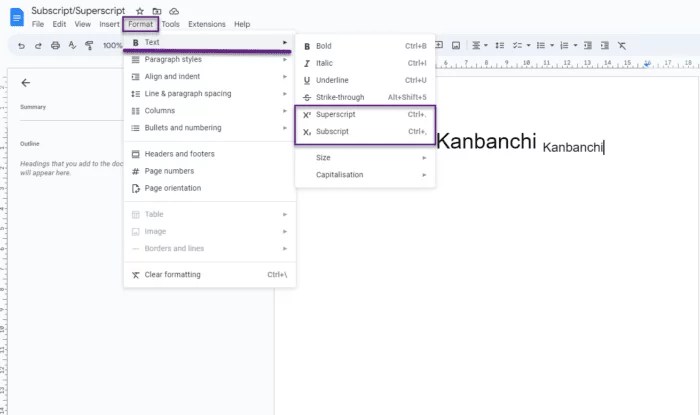This screenshot has width=700, height=415.
Task: Open Line and paragraph spacing toolbar icon
Action: pos(500,46)
